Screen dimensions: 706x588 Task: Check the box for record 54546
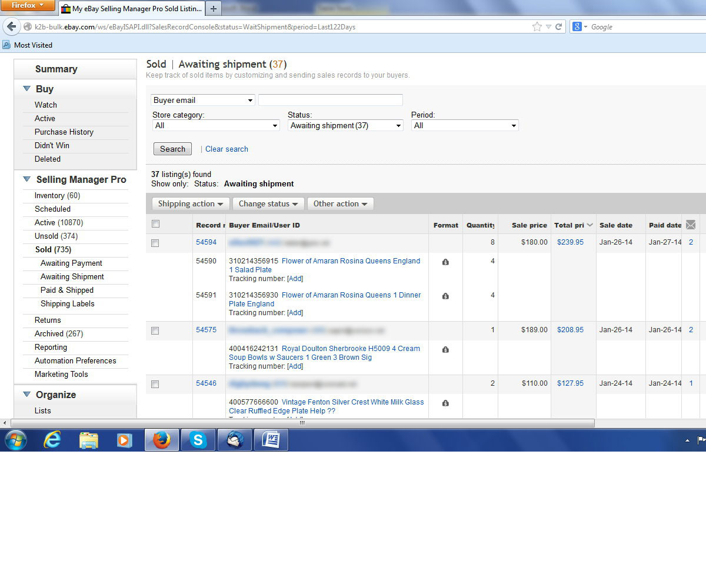(155, 384)
